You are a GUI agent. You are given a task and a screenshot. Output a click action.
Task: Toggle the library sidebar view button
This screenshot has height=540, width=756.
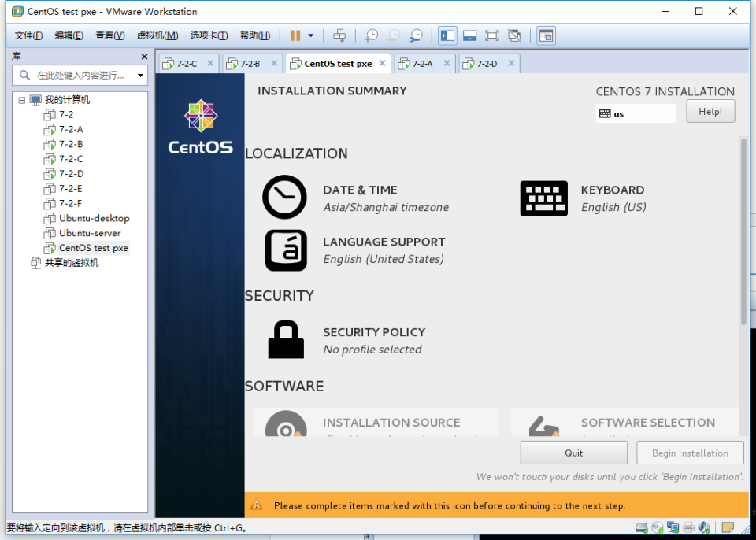(x=447, y=35)
